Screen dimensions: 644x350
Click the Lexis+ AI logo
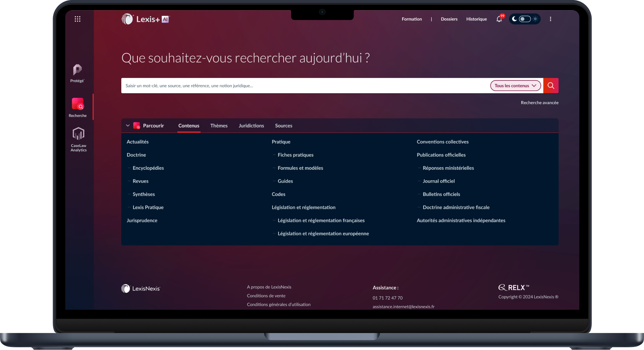[146, 19]
